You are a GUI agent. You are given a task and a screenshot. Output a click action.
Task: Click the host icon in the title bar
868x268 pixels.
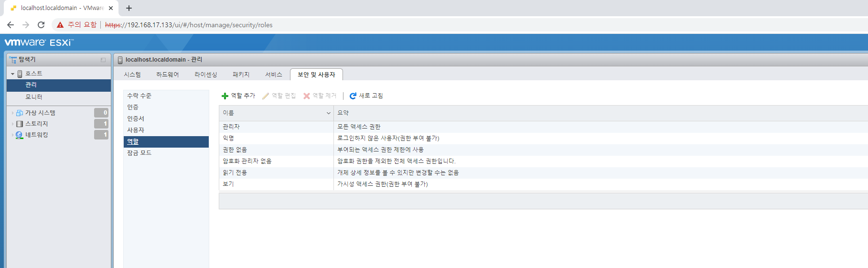[x=120, y=60]
